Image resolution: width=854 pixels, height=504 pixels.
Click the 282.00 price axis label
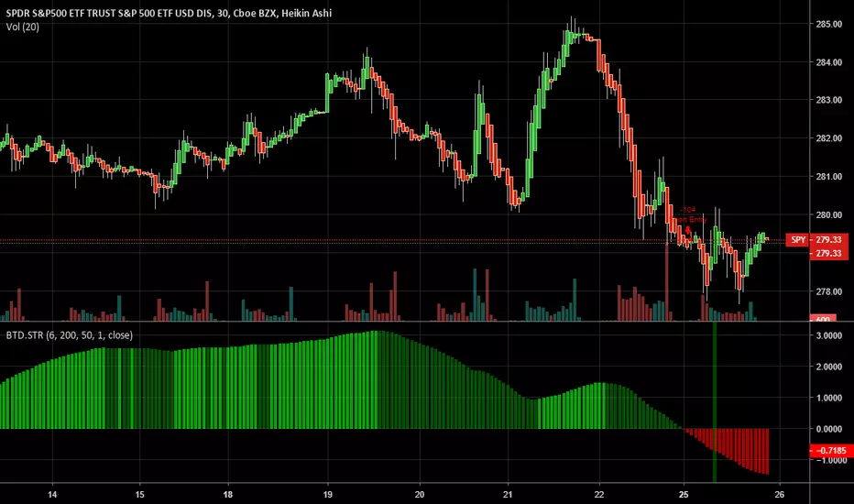click(x=828, y=138)
